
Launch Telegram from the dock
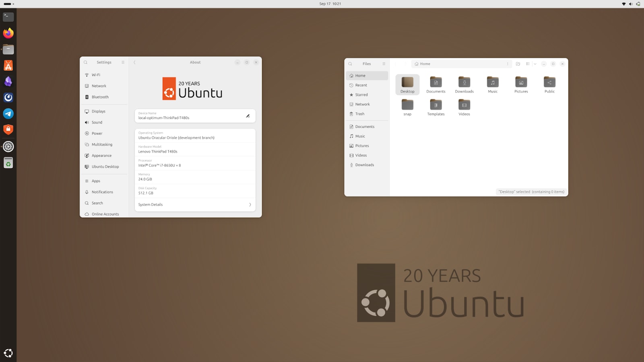click(x=8, y=113)
